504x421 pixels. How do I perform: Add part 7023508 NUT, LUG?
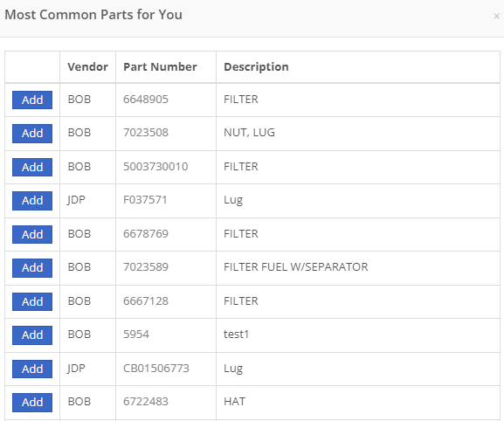point(32,134)
